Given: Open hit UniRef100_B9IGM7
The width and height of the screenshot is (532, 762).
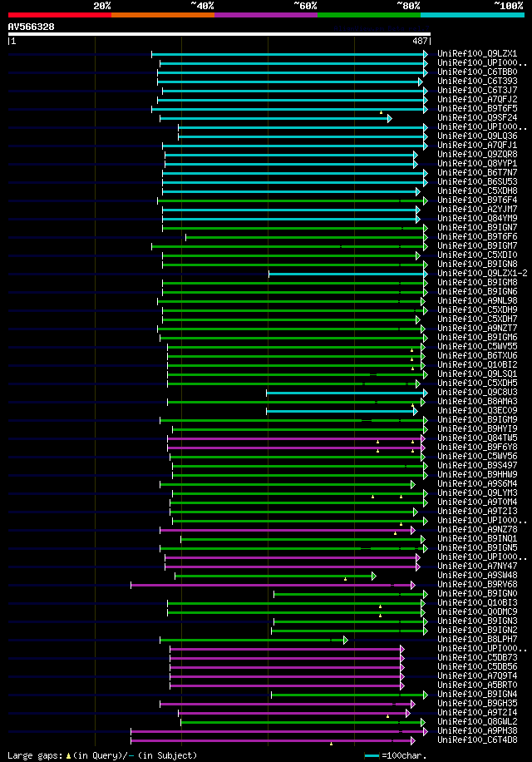Looking at the screenshot, I should coord(477,246).
